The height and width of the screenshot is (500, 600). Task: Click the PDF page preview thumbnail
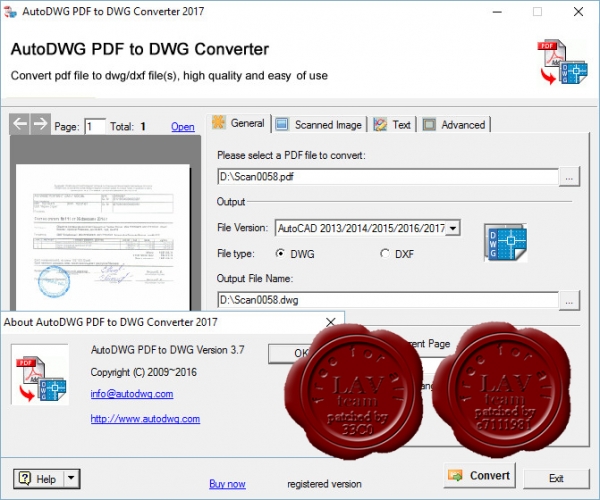[x=103, y=237]
